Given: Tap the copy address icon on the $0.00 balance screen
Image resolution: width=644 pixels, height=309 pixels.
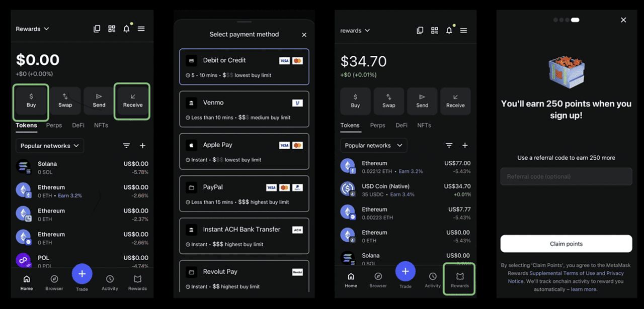Looking at the screenshot, I should 97,29.
